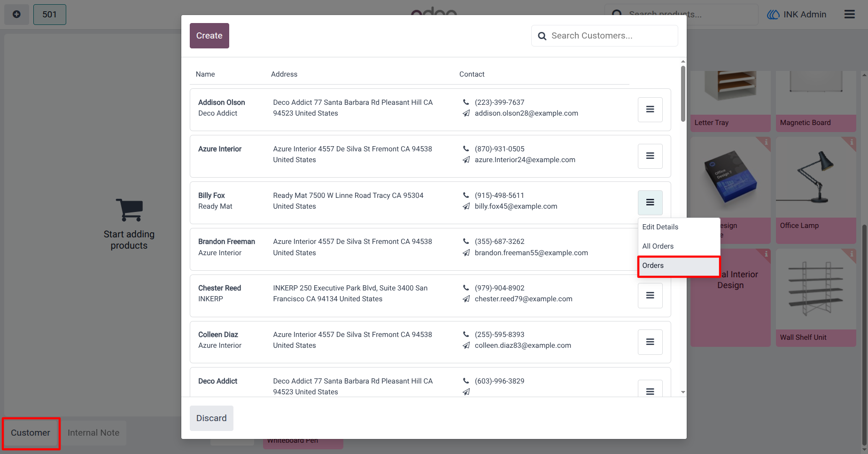Select customer Colleen Diaz

point(430,342)
